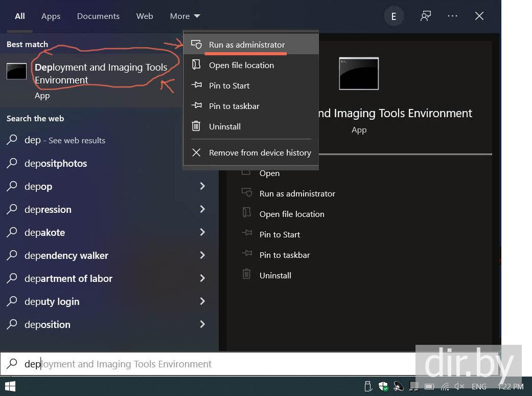
Task: Click the muted volume icon in the tray
Action: click(x=459, y=387)
